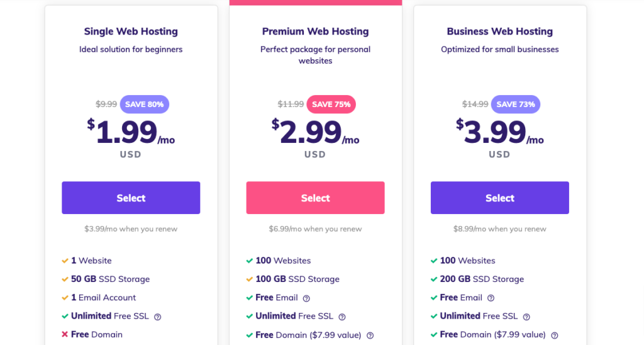Click the Single Web Hosting title

coord(131,31)
